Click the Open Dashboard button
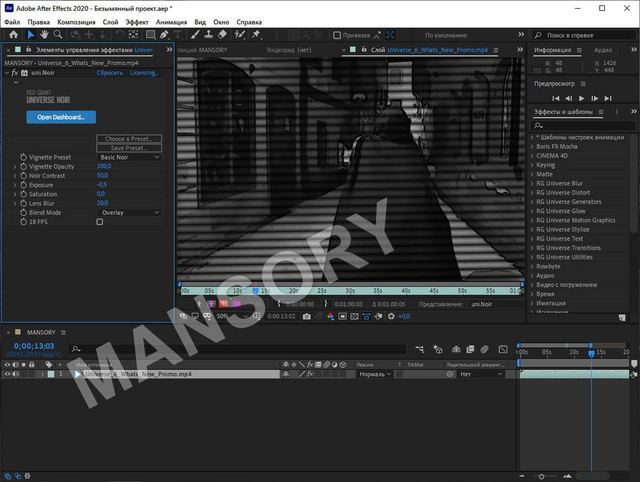Screen dimensions: 640x482 [60, 117]
